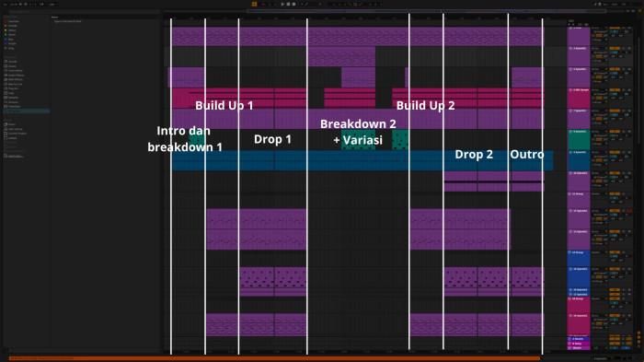Click the transport Stop button
Screen dimensions: 644x362
288,4
